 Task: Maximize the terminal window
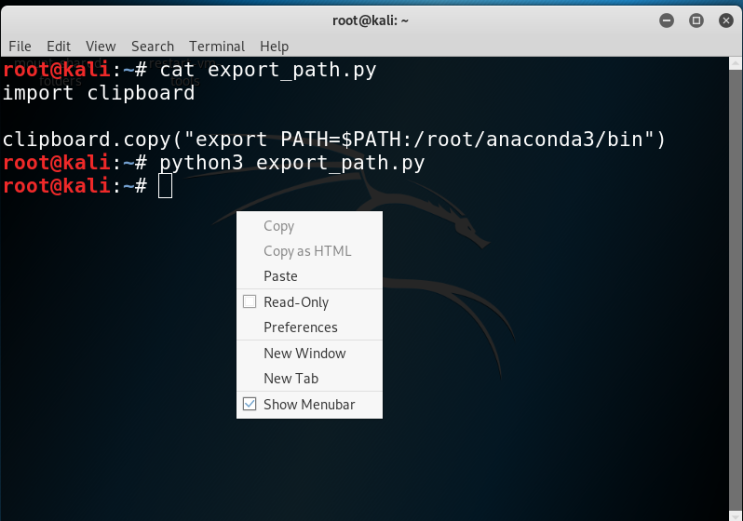(x=696, y=20)
